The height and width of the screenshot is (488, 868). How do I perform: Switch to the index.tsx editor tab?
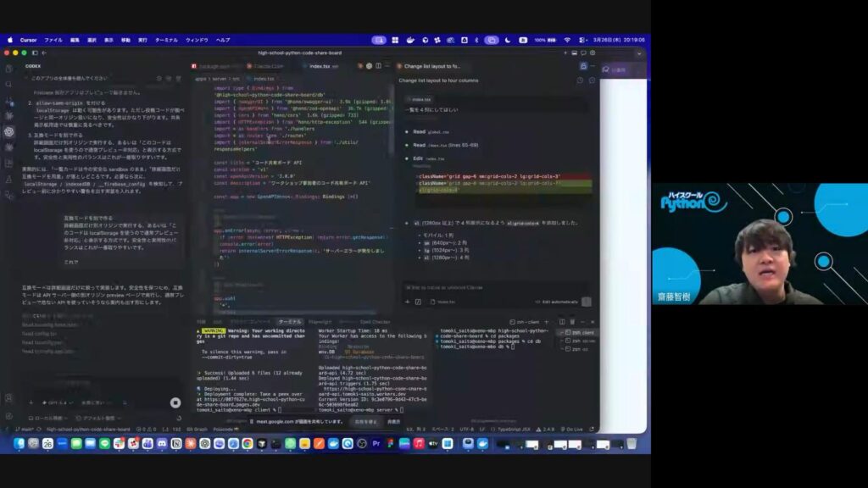[320, 66]
